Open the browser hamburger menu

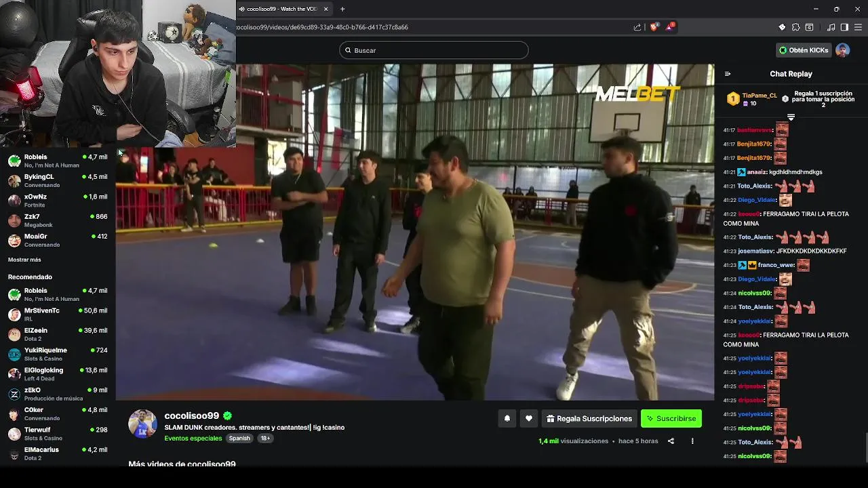859,27
